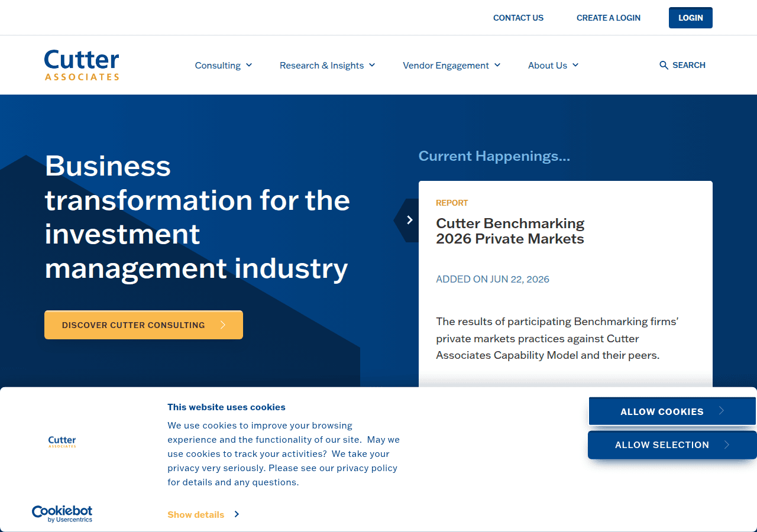Image resolution: width=757 pixels, height=532 pixels.
Task: Click the 'Business transformation' hero headline
Action: [198, 217]
